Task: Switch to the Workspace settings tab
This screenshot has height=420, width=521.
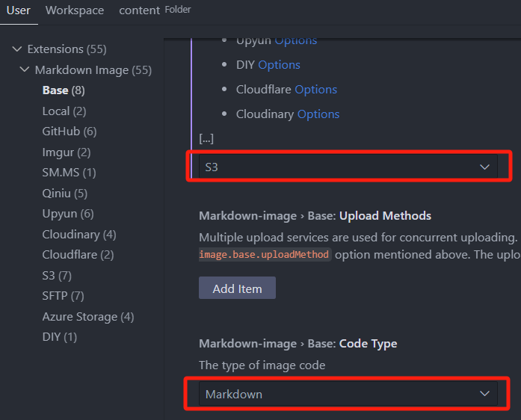Action: point(73,10)
